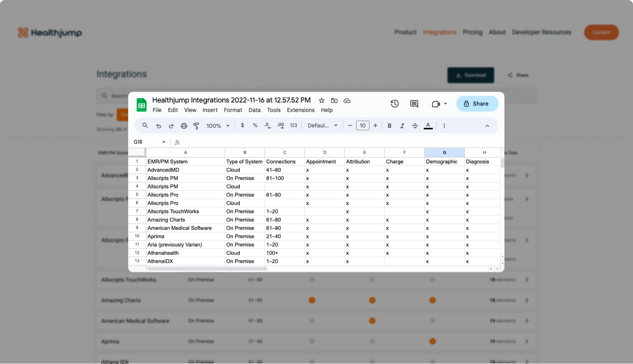This screenshot has height=364, width=633.
Task: Open the Data menu
Action: click(254, 110)
